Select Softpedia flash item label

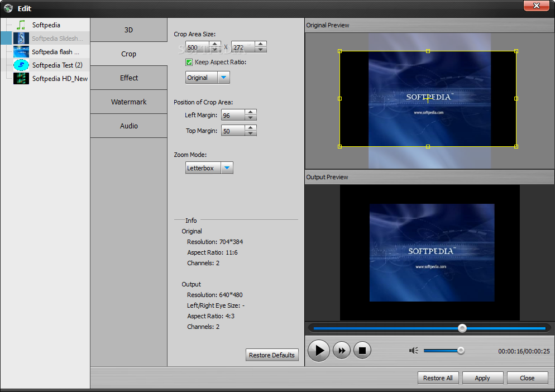56,52
